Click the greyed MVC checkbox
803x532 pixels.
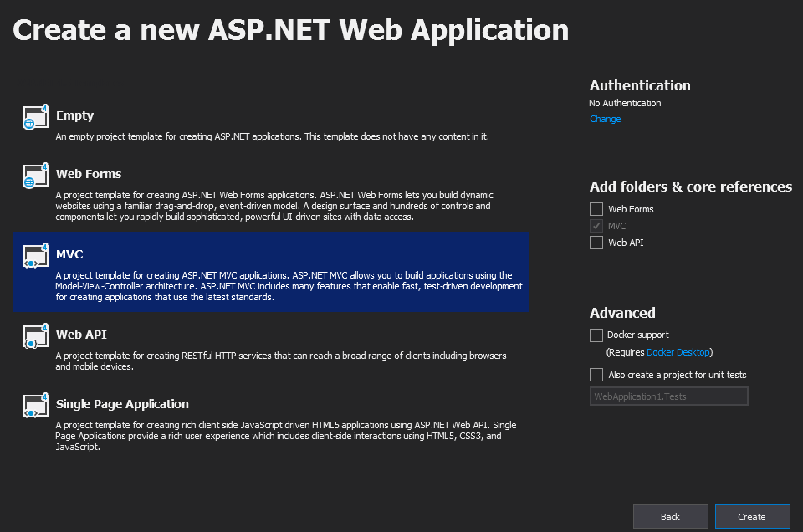(596, 226)
